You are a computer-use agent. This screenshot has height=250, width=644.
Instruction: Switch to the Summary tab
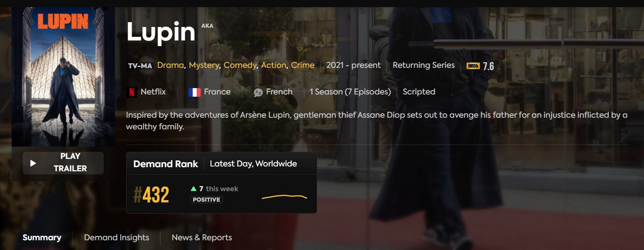coord(42,238)
